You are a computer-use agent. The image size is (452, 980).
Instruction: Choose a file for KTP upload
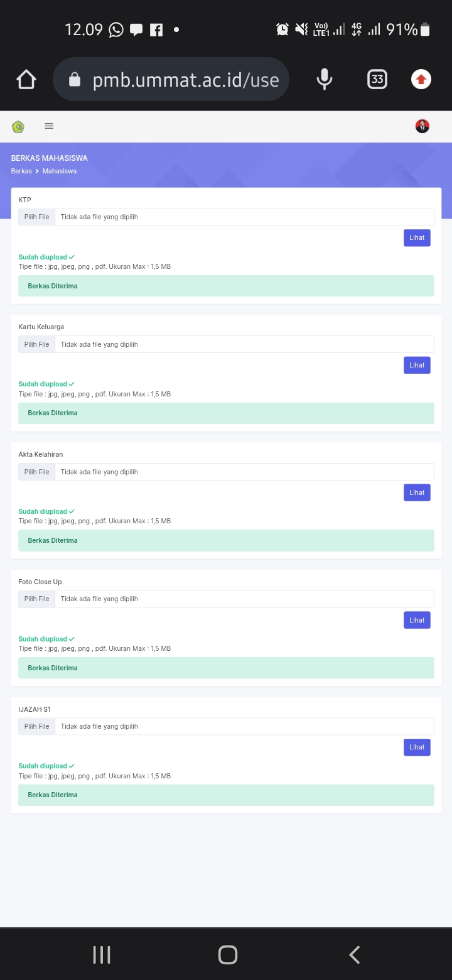[36, 217]
